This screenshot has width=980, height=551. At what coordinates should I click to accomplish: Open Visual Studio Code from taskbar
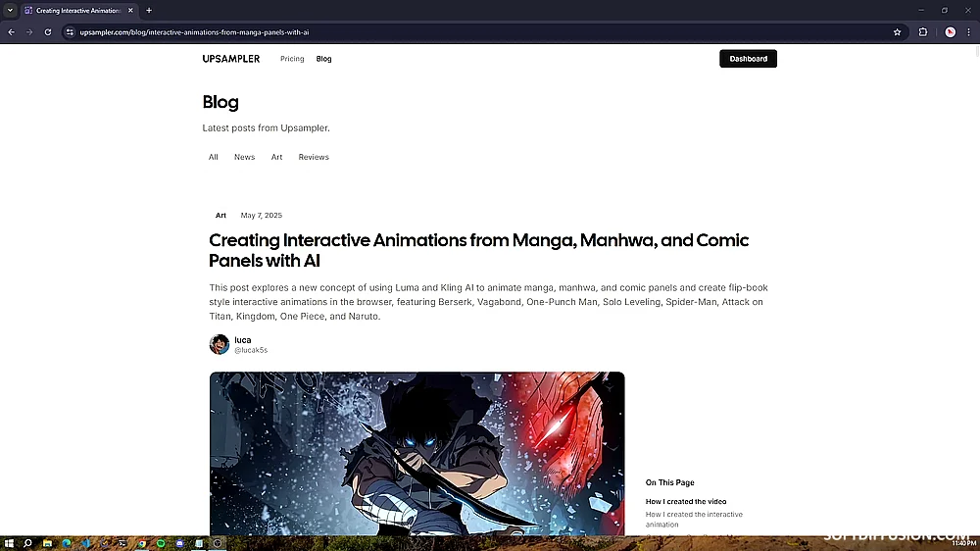pos(85,543)
